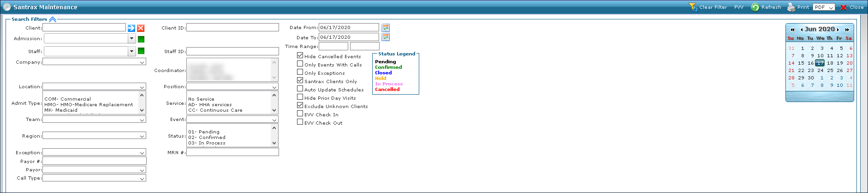868x193 pixels.
Task: Click the Client ID input field
Action: (x=232, y=28)
